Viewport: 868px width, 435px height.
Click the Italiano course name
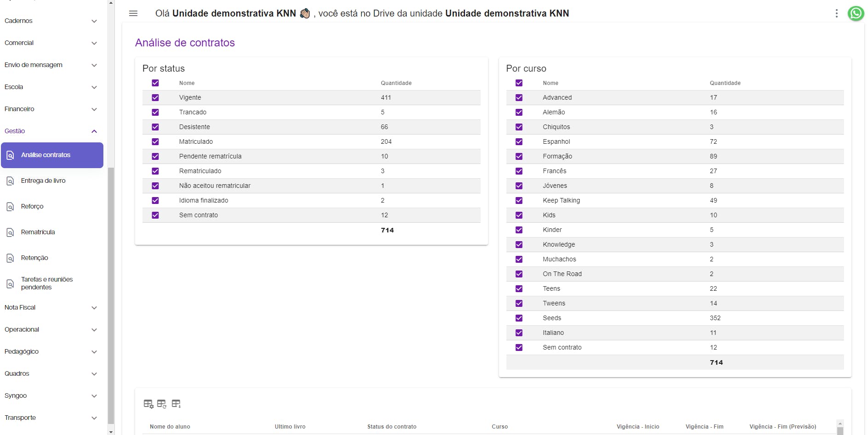pyautogui.click(x=553, y=333)
